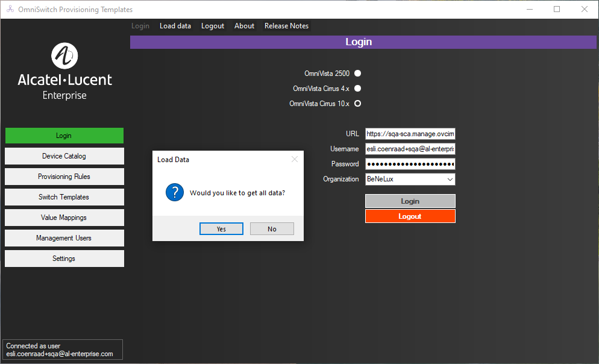The width and height of the screenshot is (599, 364).
Task: Open Provisioning Rules section
Action: [64, 177]
